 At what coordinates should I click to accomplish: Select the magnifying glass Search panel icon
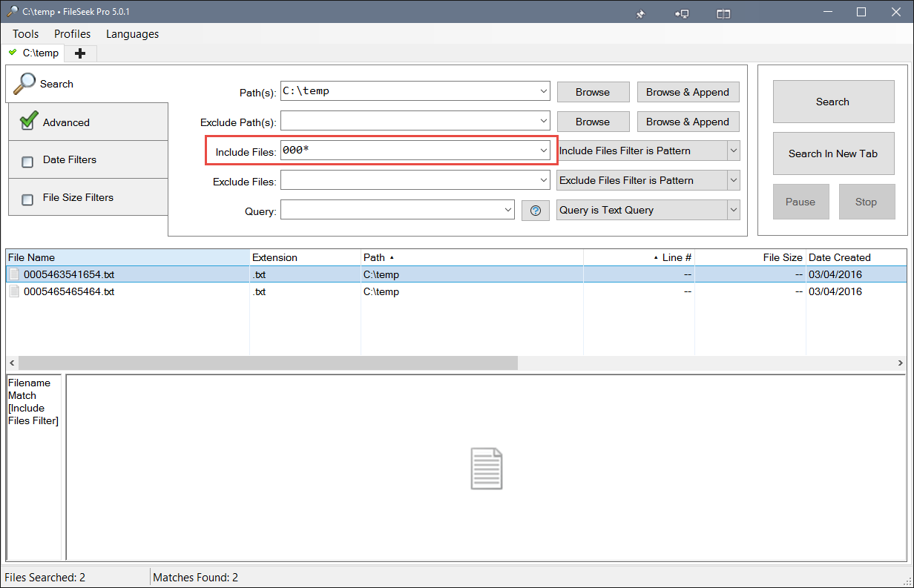24,83
